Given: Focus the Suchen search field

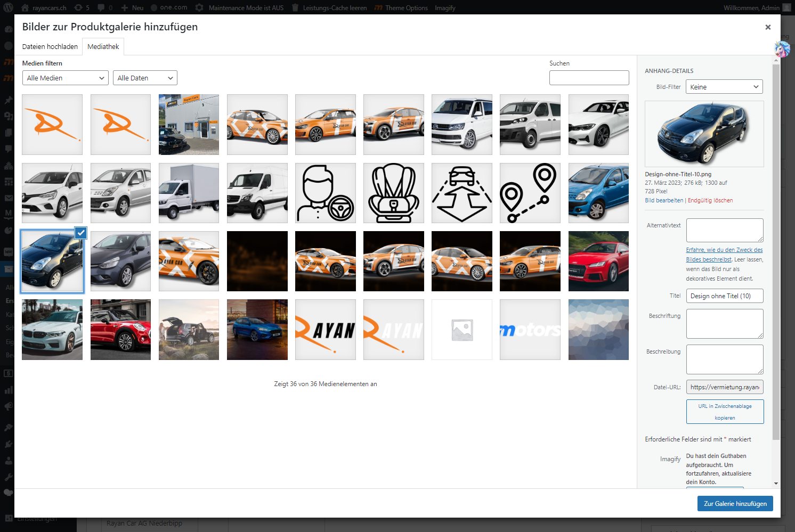Looking at the screenshot, I should (589, 78).
